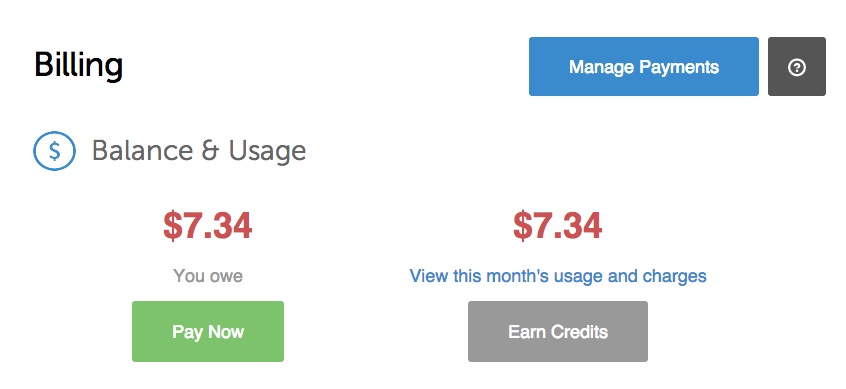This screenshot has height=389, width=846.
Task: Select the Billing page heading
Action: tap(79, 66)
